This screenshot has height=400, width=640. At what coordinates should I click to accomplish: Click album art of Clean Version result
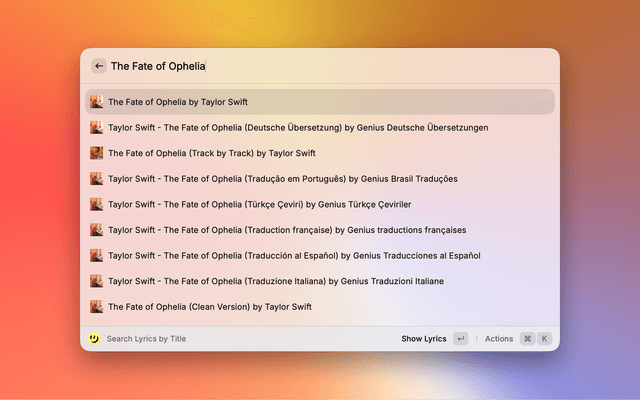click(x=97, y=307)
